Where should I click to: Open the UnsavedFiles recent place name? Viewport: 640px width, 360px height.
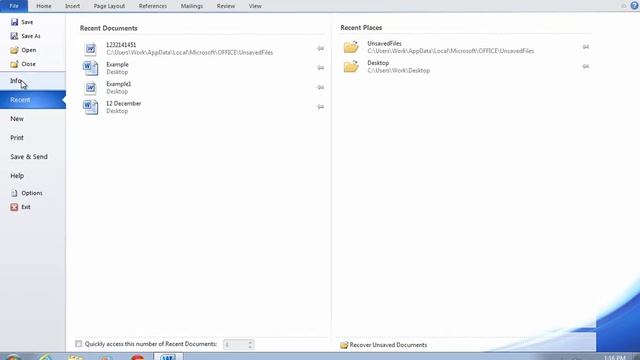384,43
